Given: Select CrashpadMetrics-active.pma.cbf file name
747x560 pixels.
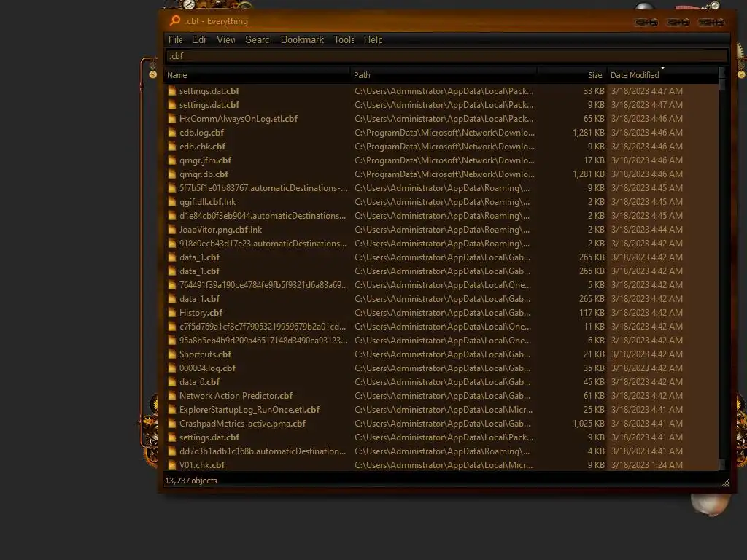Looking at the screenshot, I should tap(242, 424).
